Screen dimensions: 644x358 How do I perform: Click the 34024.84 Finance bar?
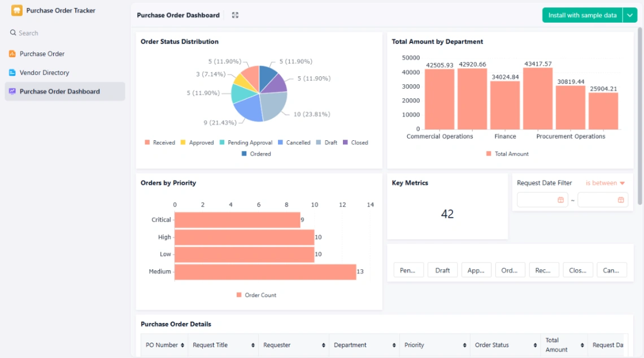pyautogui.click(x=505, y=105)
